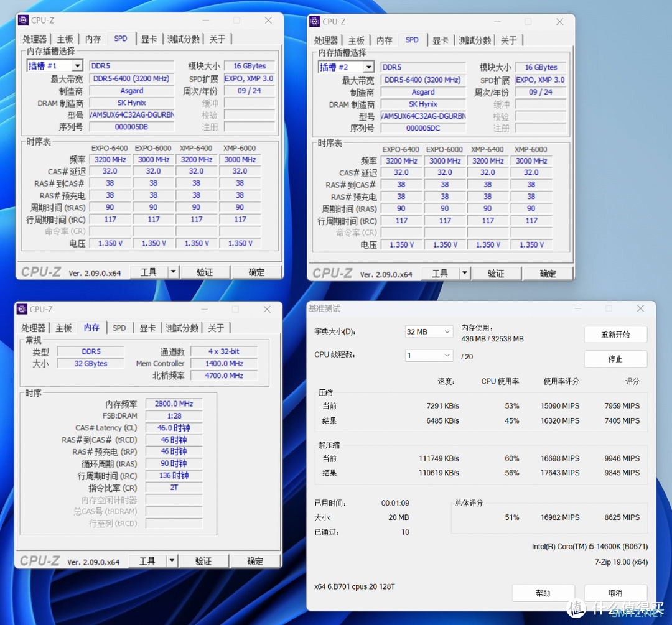Image resolution: width=672 pixels, height=625 pixels.
Task: Click the 8625 MIPS total rating value
Action: pos(622,517)
